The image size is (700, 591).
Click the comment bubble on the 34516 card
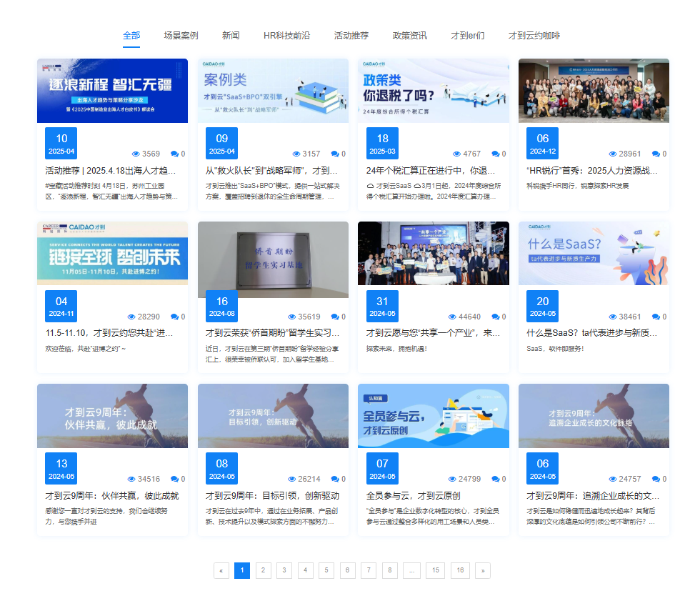coord(174,480)
